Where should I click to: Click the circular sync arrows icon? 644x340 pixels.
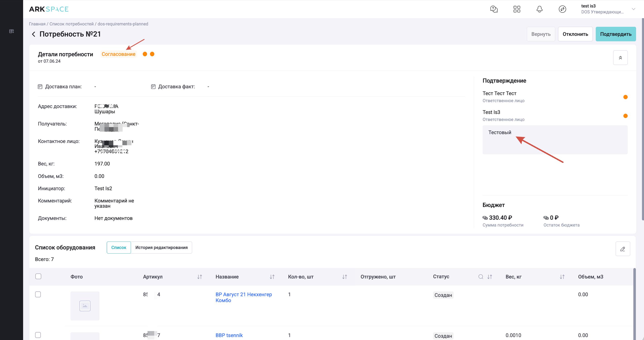click(562, 9)
